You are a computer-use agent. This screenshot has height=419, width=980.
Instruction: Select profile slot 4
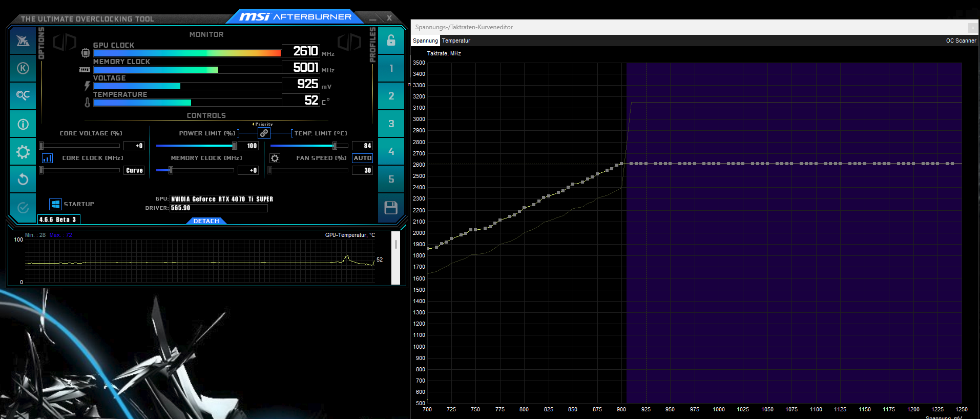(391, 152)
